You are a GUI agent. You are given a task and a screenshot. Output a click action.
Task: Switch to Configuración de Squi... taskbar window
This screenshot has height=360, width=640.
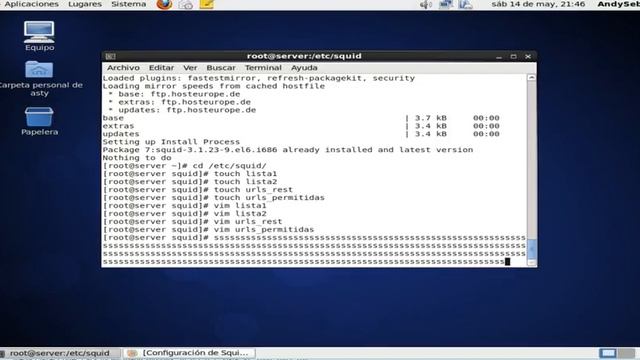tap(189, 353)
